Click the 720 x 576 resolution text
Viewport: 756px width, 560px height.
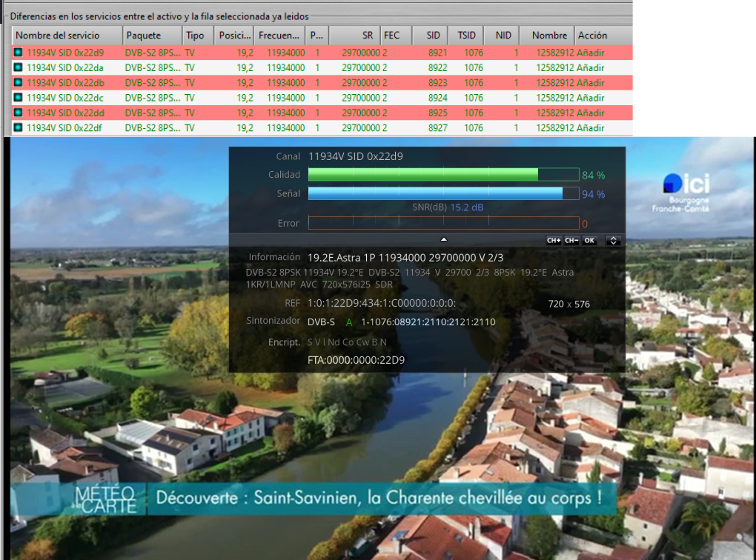pos(569,304)
